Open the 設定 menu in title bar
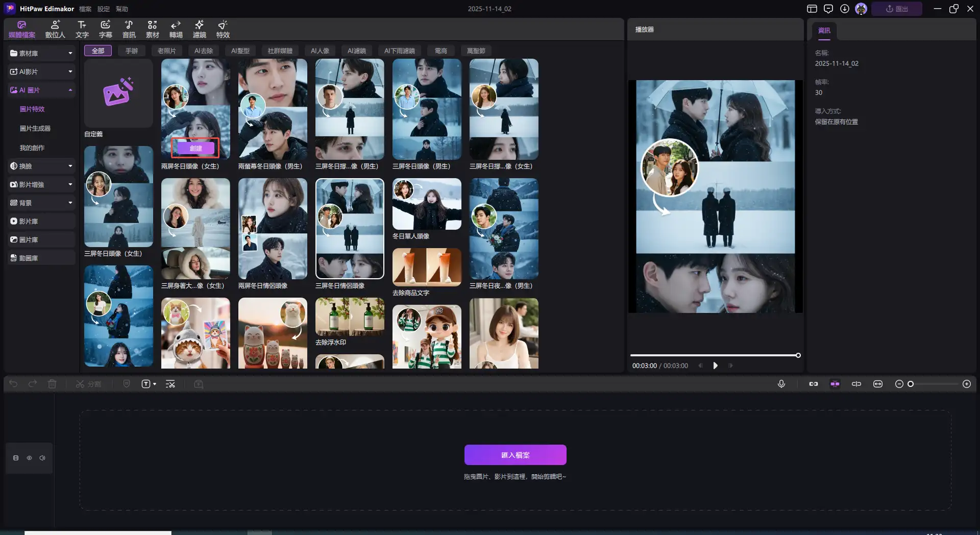This screenshot has width=980, height=535. [104, 9]
